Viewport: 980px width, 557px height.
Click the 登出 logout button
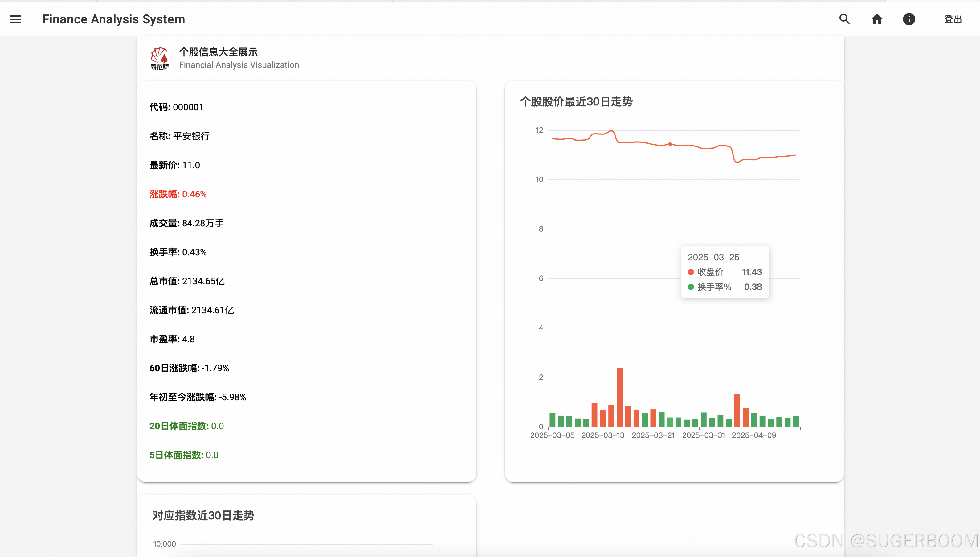(x=953, y=19)
